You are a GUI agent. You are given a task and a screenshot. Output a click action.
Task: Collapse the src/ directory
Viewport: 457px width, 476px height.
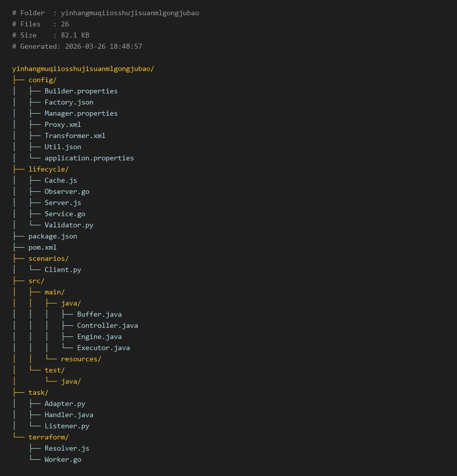pos(36,281)
